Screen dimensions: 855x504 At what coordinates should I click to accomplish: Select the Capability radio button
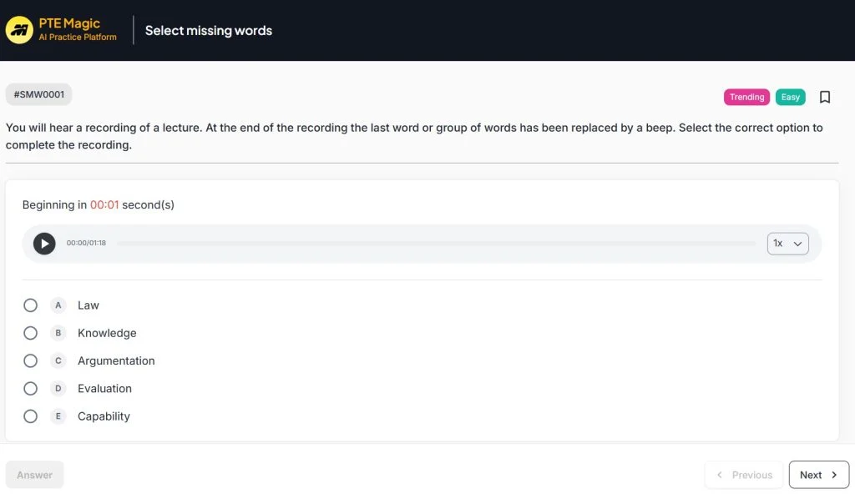(x=31, y=416)
